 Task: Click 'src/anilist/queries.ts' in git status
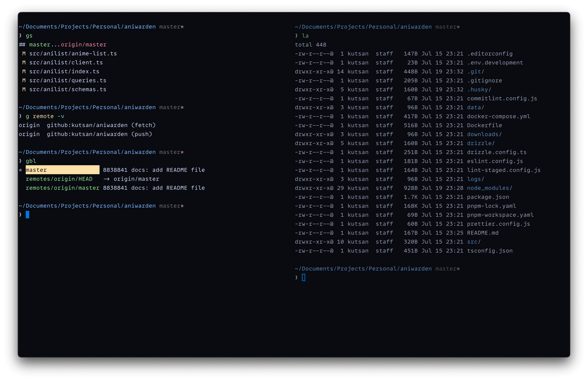68,80
